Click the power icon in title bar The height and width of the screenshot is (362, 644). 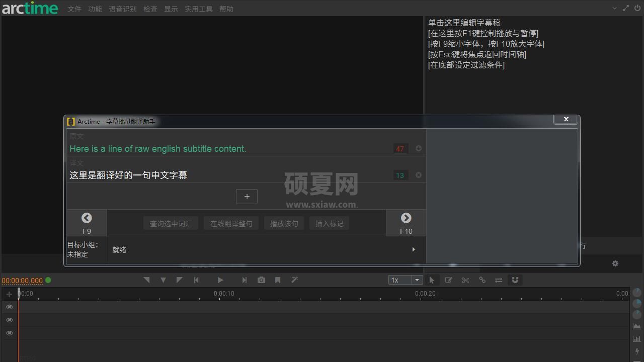tap(637, 8)
